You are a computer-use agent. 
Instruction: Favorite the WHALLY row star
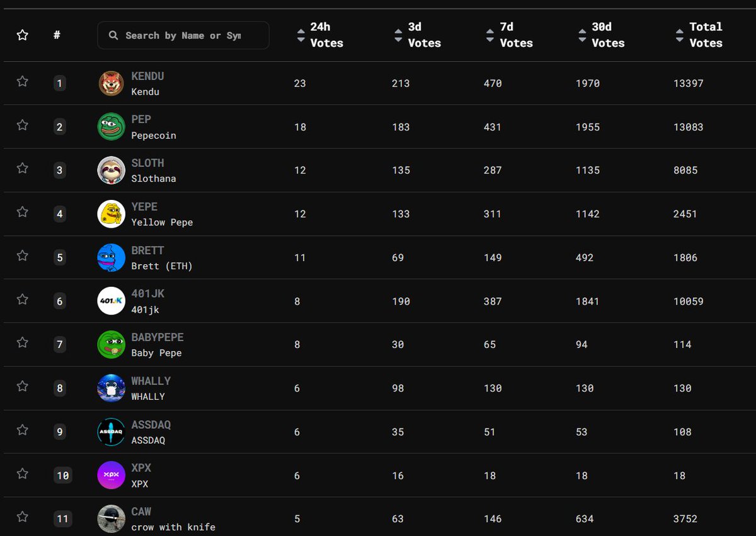tap(23, 386)
